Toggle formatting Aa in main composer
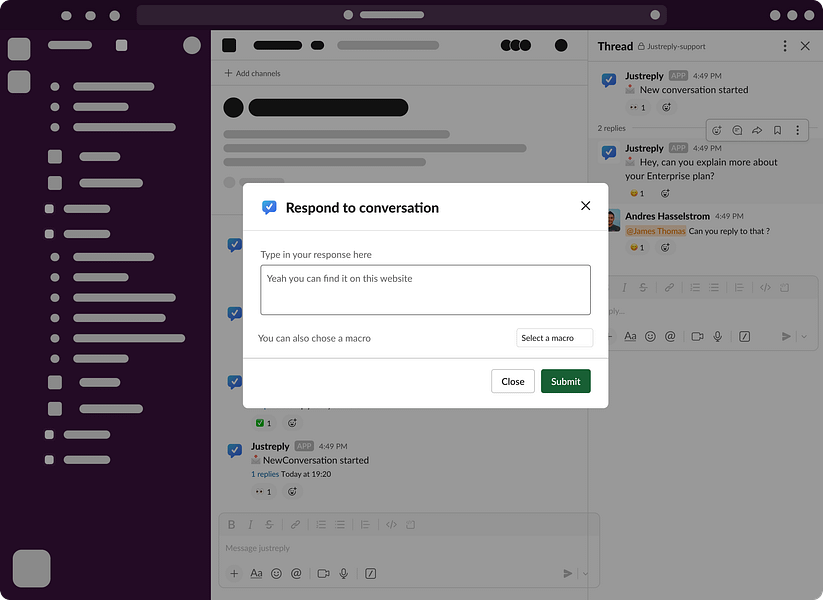The width and height of the screenshot is (823, 600). 256,573
